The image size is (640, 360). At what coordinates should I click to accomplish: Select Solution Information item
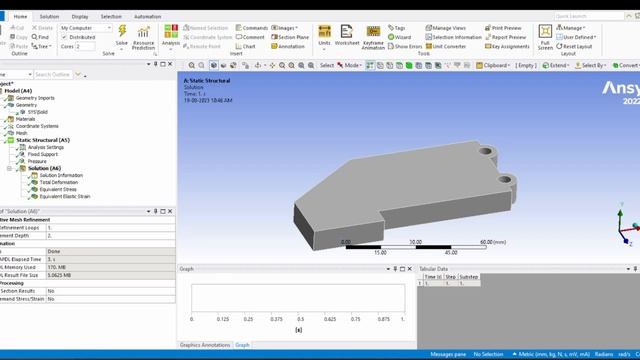tap(61, 175)
